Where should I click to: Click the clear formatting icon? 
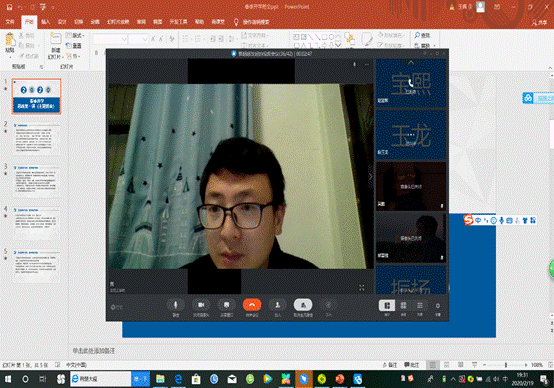point(171,39)
